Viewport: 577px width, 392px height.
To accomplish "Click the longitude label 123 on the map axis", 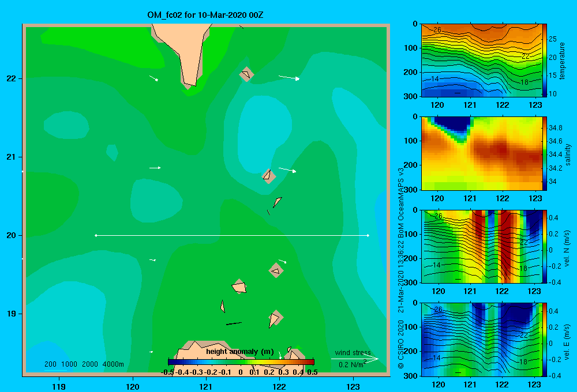I will pyautogui.click(x=353, y=386).
